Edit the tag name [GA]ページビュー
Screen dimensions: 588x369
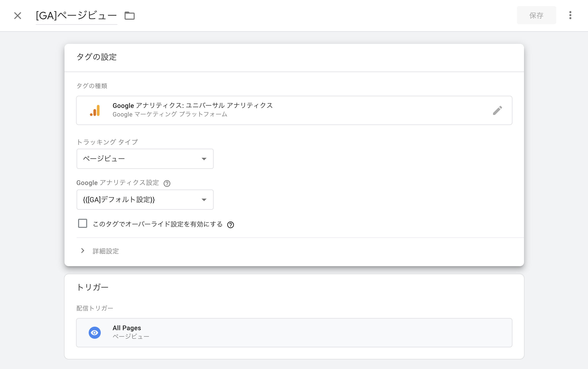click(76, 16)
